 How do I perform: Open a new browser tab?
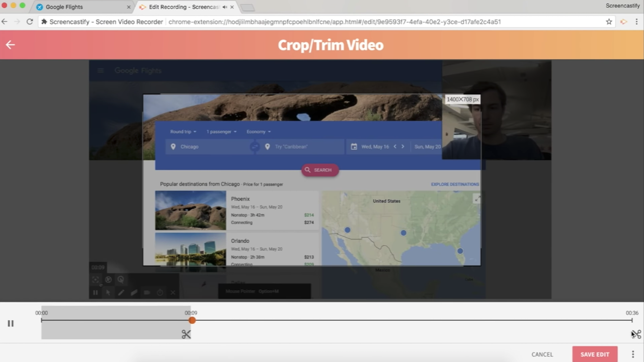[248, 8]
